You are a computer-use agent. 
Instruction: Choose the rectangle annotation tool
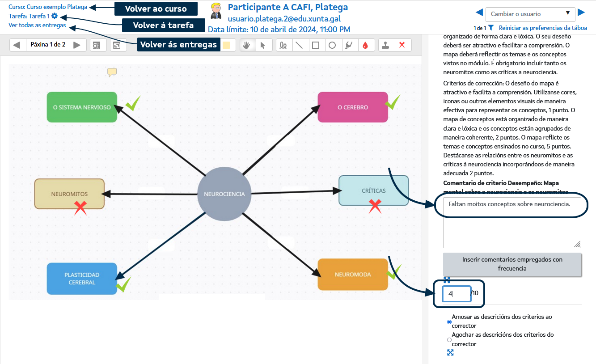point(316,45)
